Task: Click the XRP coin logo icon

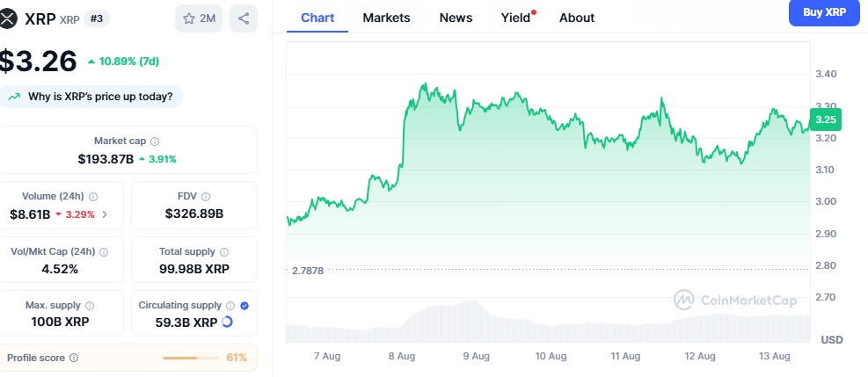Action: pos(9,18)
